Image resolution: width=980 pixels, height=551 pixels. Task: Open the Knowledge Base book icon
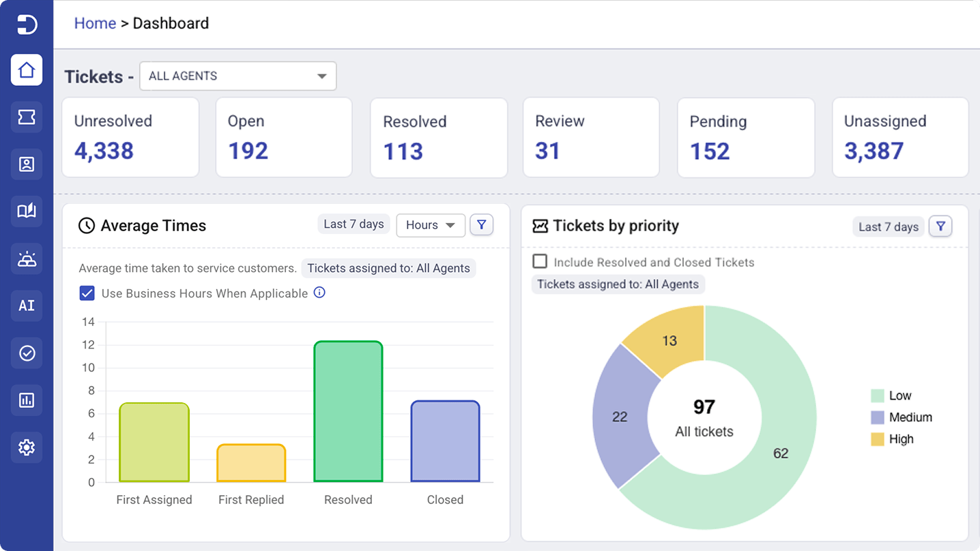point(27,211)
